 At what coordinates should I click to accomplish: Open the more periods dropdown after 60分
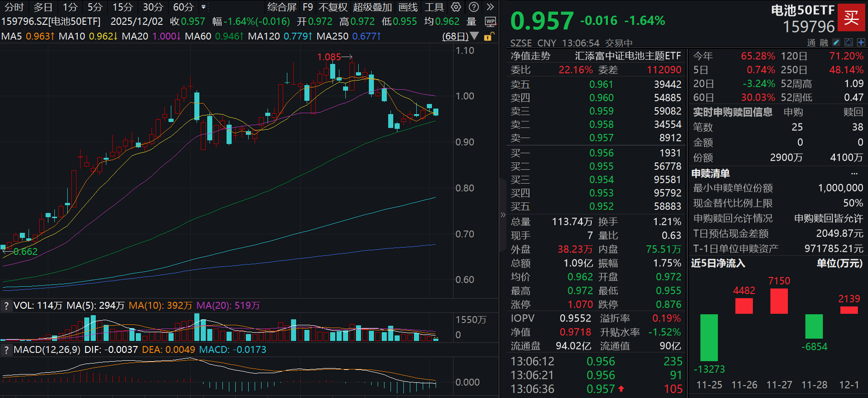point(204,7)
